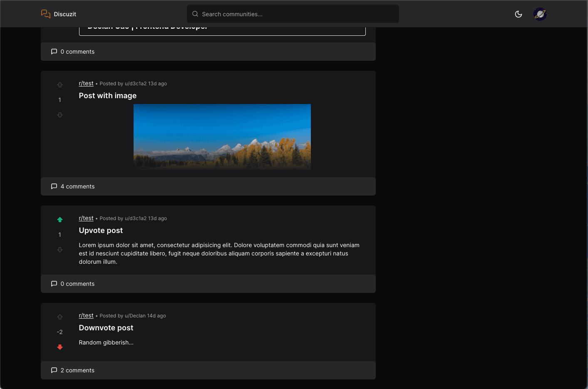This screenshot has height=389, width=588.
Task: Open the Discuzit home link text
Action: 65,14
